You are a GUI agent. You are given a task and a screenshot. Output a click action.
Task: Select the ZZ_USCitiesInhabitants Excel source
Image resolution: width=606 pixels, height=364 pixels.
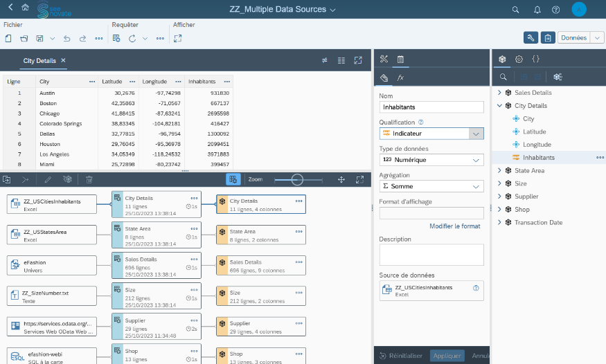pyautogui.click(x=52, y=204)
